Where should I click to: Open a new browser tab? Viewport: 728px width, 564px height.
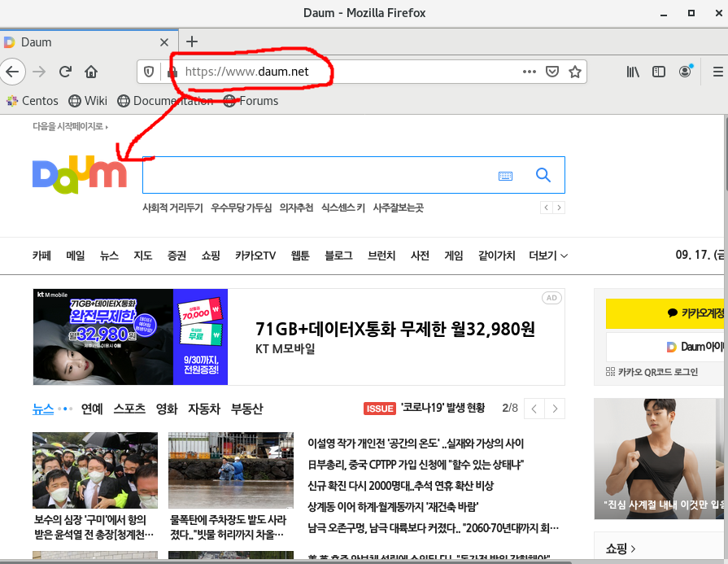192,42
